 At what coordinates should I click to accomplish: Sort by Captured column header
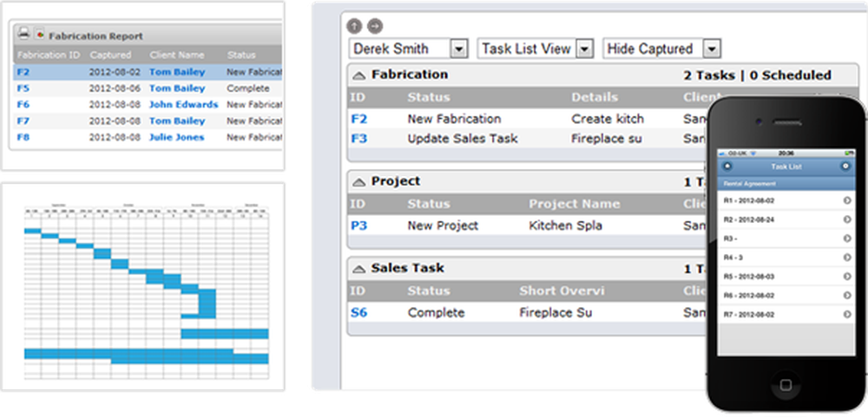111,56
